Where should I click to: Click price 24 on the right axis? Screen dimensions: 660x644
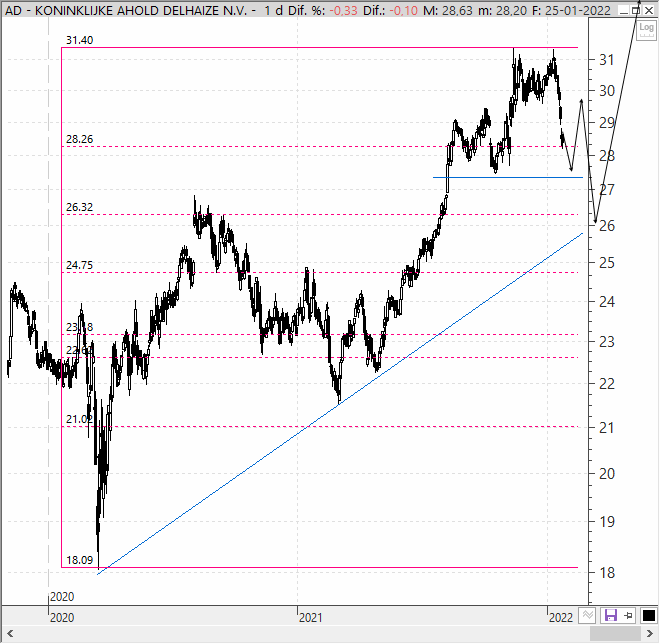(607, 301)
